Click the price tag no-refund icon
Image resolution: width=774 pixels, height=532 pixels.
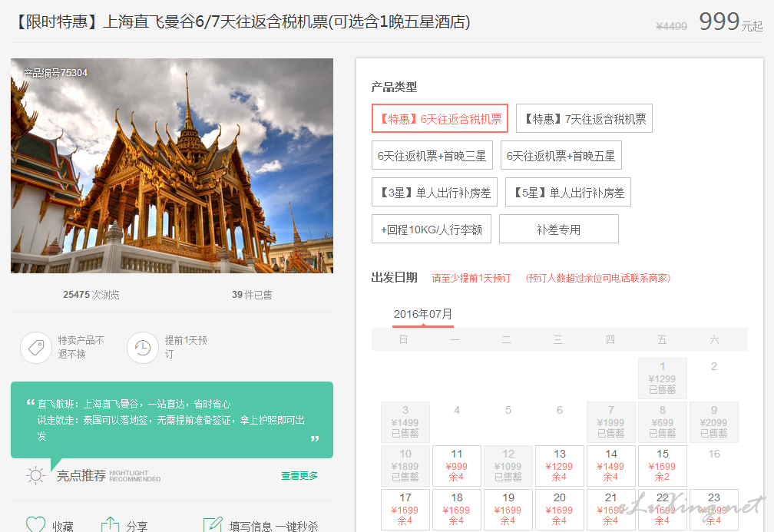pos(36,348)
